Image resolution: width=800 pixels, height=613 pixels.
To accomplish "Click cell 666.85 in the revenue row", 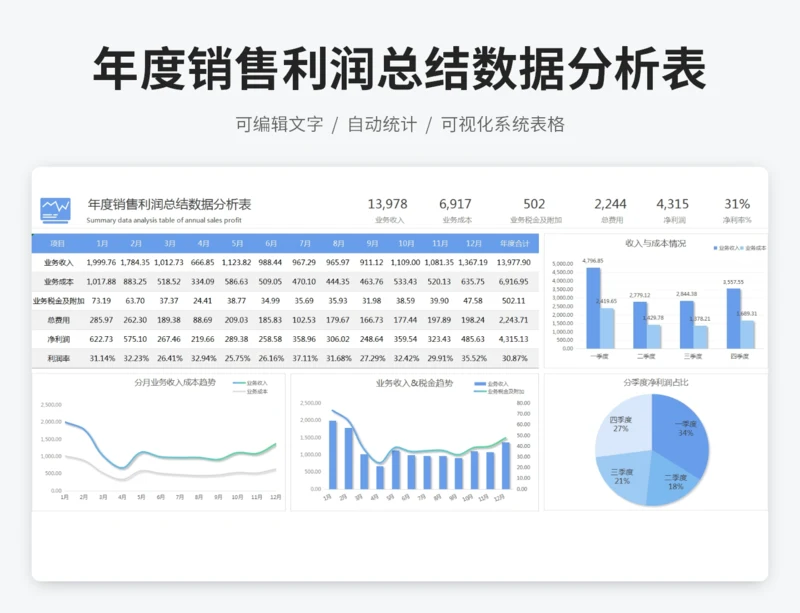I will (203, 262).
